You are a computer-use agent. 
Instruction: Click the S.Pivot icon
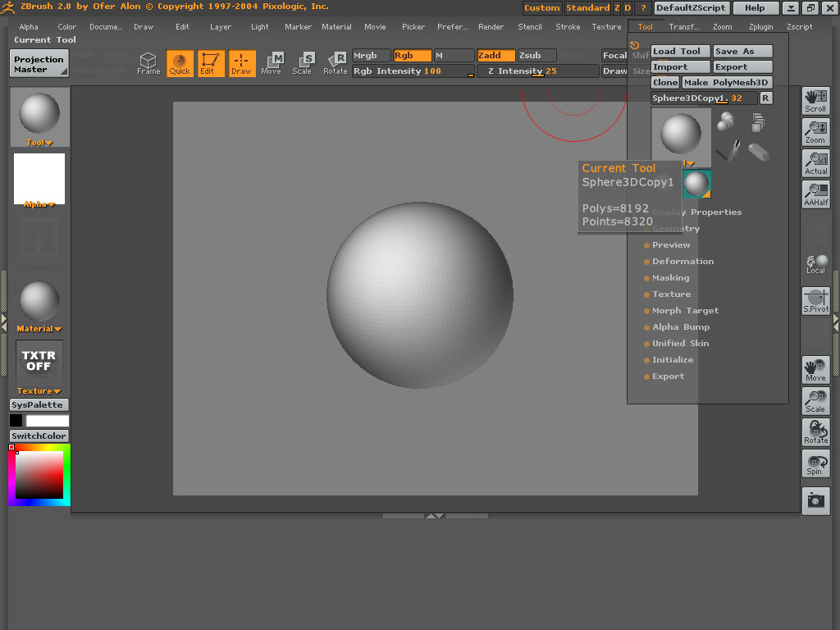tap(816, 300)
